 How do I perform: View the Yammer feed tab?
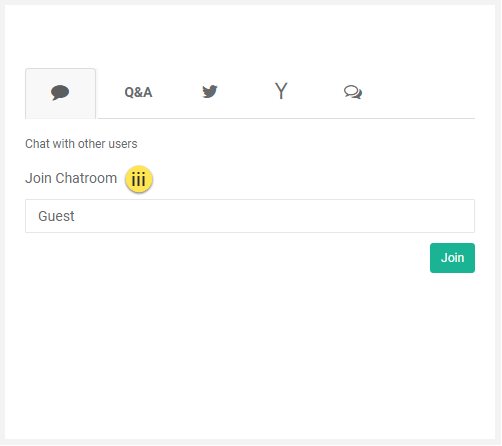pos(281,91)
